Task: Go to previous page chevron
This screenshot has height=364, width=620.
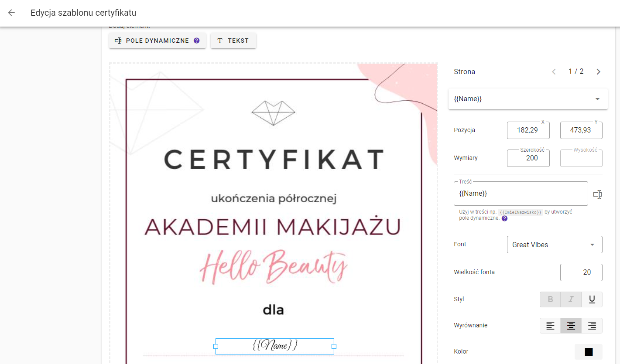Action: coord(554,72)
